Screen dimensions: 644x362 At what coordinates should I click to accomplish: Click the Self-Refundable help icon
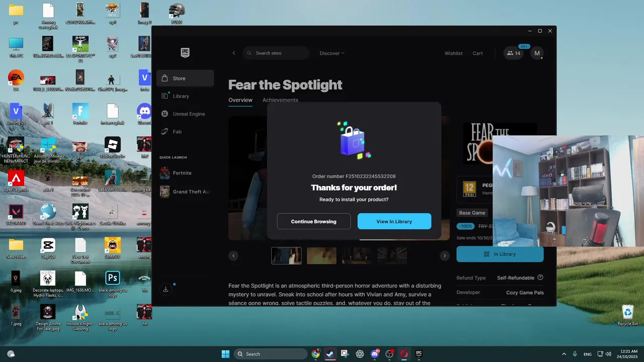coord(540,278)
